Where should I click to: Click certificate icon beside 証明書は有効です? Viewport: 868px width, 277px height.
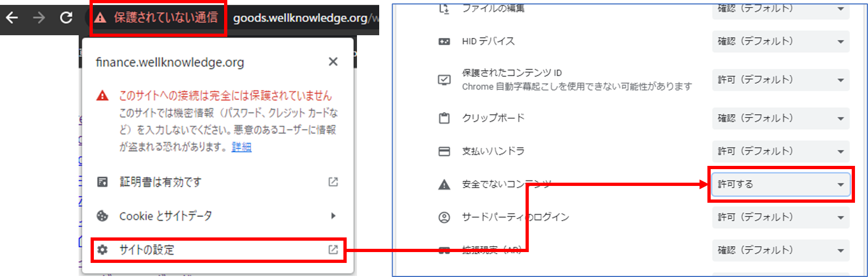coord(103,182)
